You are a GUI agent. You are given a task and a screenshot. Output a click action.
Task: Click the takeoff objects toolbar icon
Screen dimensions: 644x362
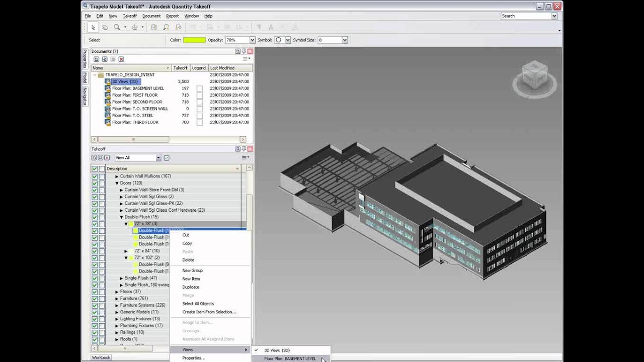click(x=178, y=27)
